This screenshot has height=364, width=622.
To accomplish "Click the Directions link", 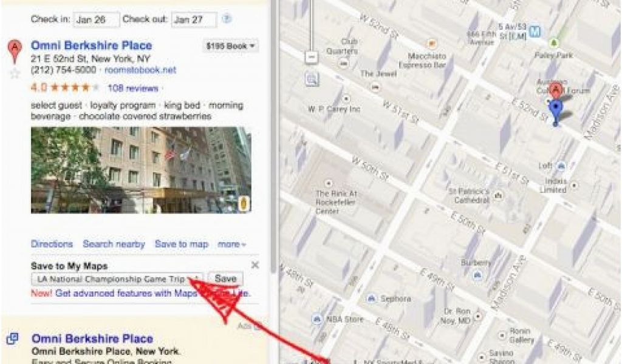I will pos(52,244).
